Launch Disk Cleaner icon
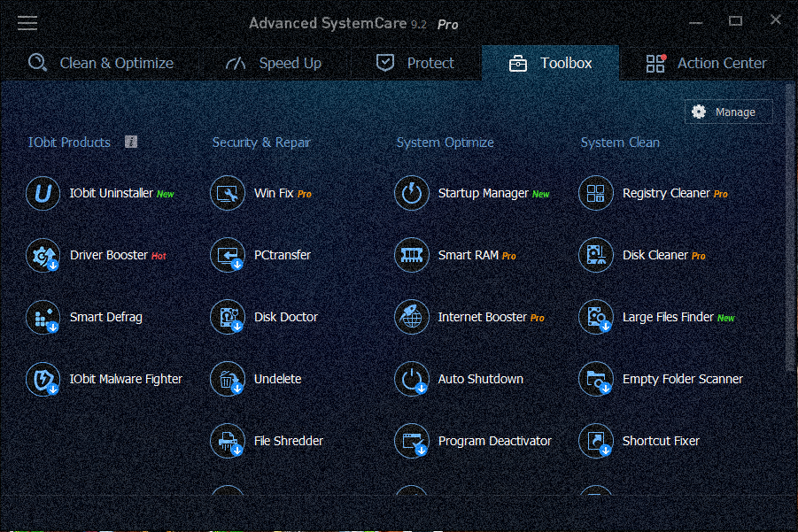 tap(596, 255)
